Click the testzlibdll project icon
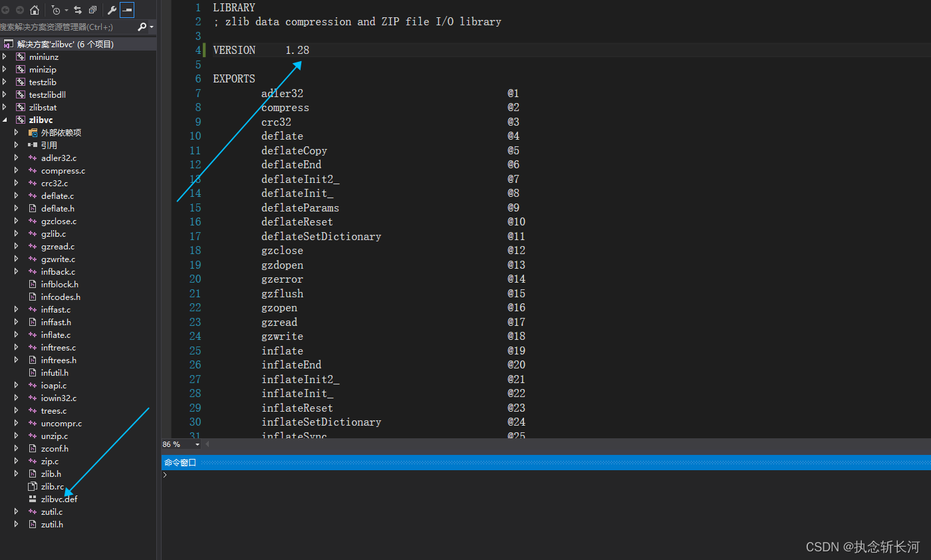 click(x=21, y=94)
